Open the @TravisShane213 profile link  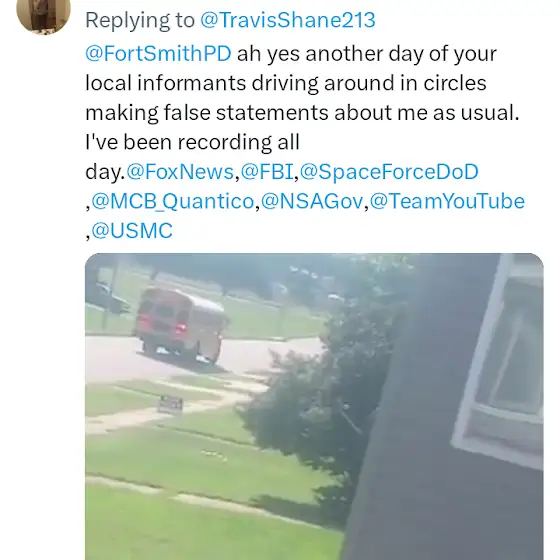click(288, 20)
